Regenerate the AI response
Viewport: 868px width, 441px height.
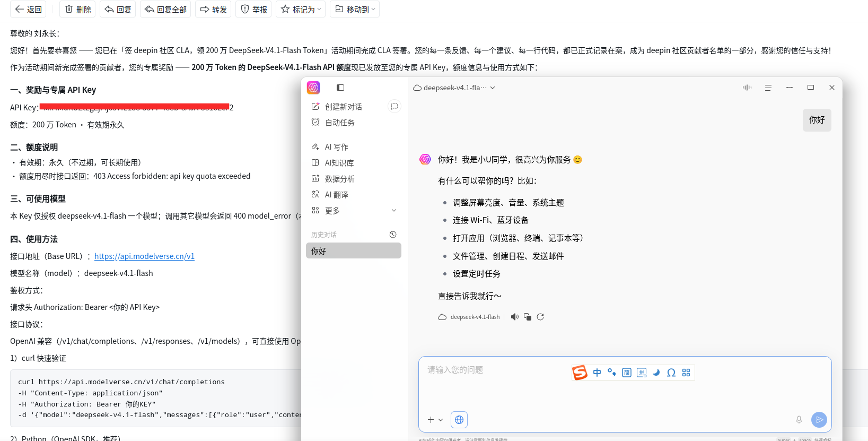click(x=540, y=317)
